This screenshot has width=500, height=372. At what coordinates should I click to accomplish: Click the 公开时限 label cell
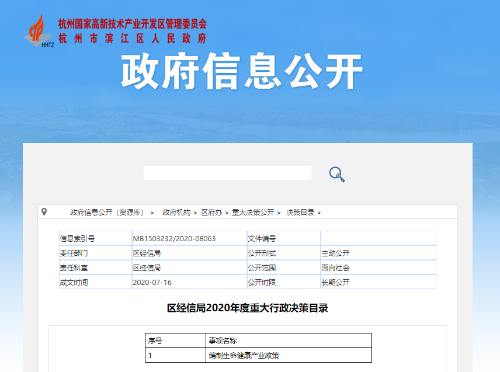(x=283, y=282)
